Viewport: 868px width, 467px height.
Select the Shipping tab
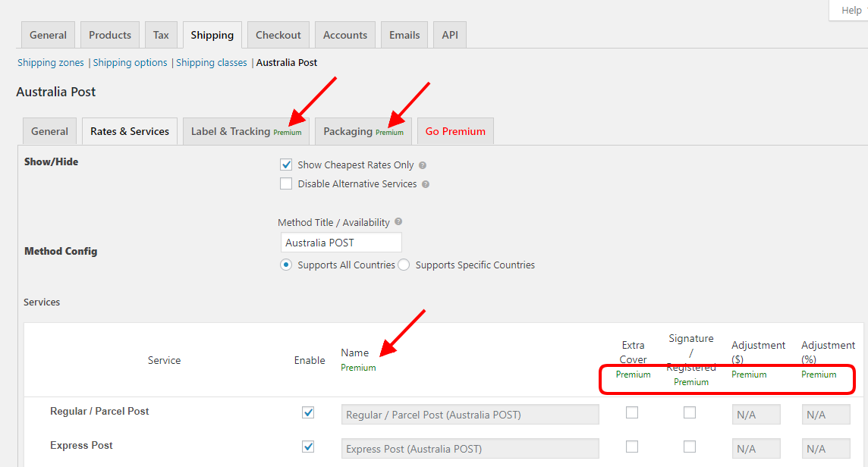pos(212,35)
